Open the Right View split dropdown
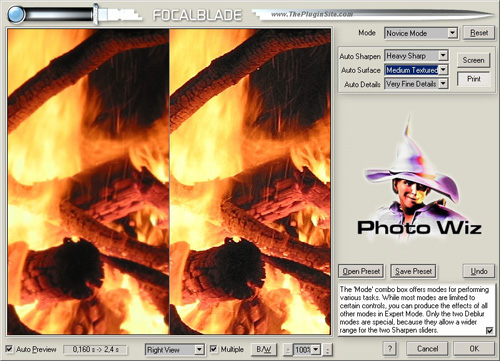The image size is (500, 361). point(175,350)
